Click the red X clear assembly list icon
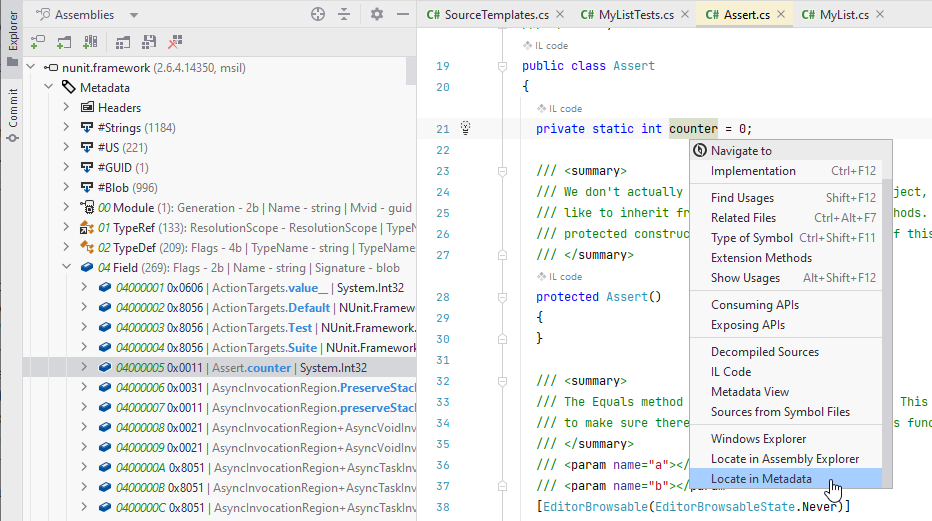 (175, 42)
